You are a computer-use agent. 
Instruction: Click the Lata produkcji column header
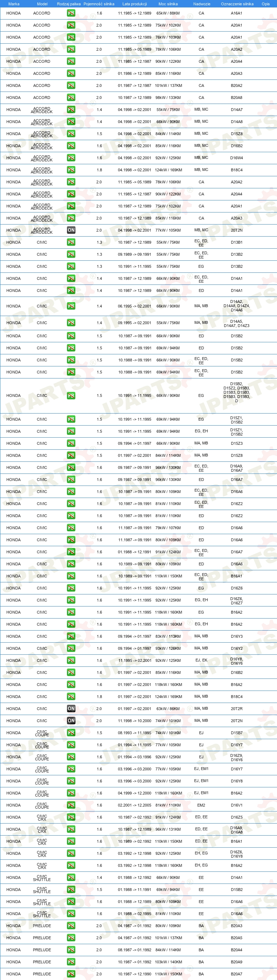pos(135,4)
